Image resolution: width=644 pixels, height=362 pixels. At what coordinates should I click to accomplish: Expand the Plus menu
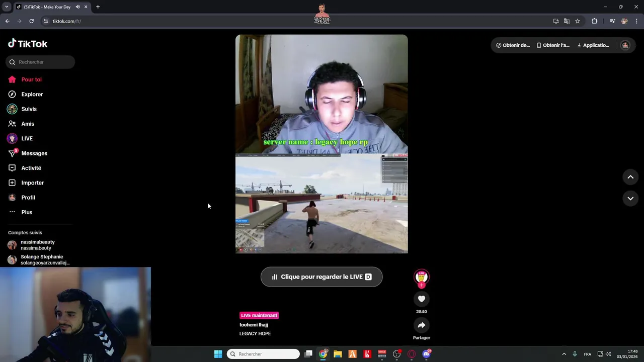click(20, 212)
